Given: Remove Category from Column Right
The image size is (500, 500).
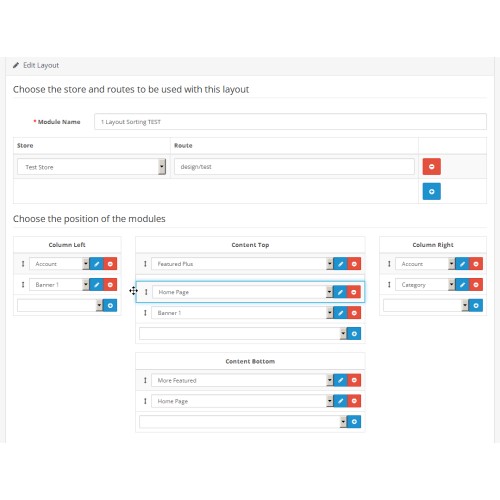Looking at the screenshot, I should click(476, 285).
